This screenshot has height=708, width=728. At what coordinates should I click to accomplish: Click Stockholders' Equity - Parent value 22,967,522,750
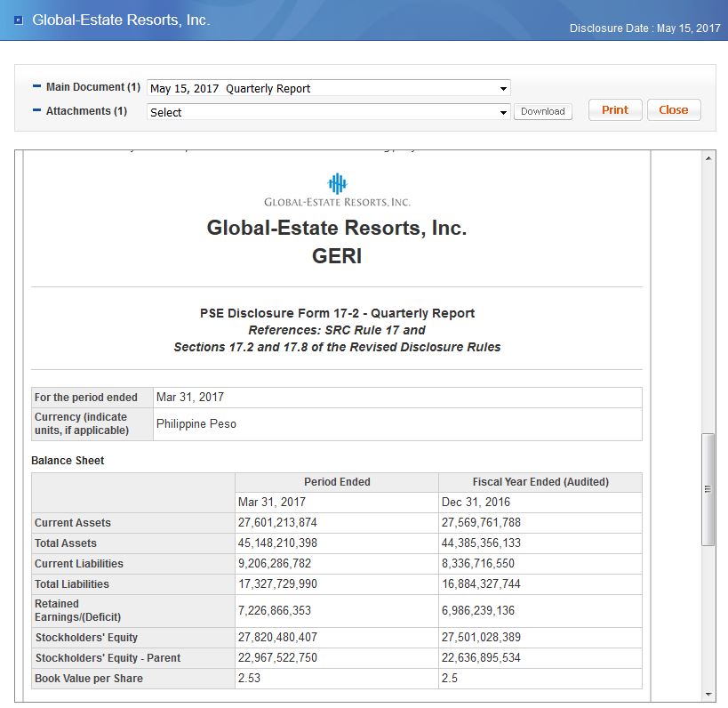click(277, 658)
